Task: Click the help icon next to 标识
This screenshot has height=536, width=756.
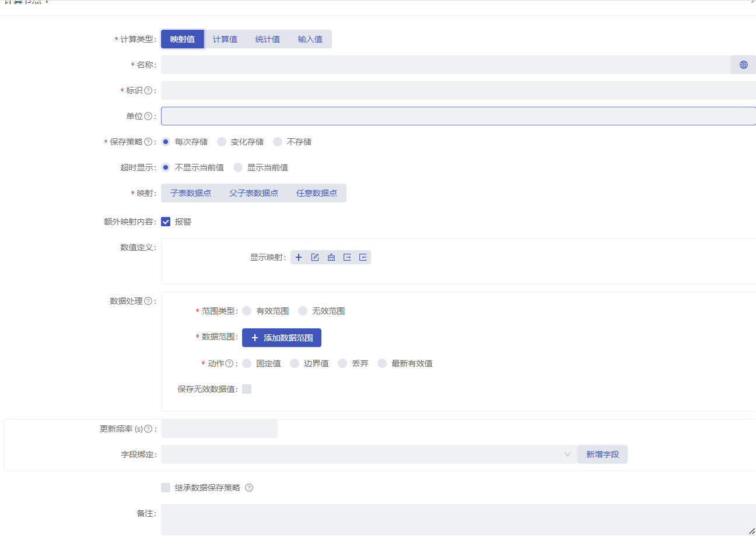Action: (x=148, y=90)
